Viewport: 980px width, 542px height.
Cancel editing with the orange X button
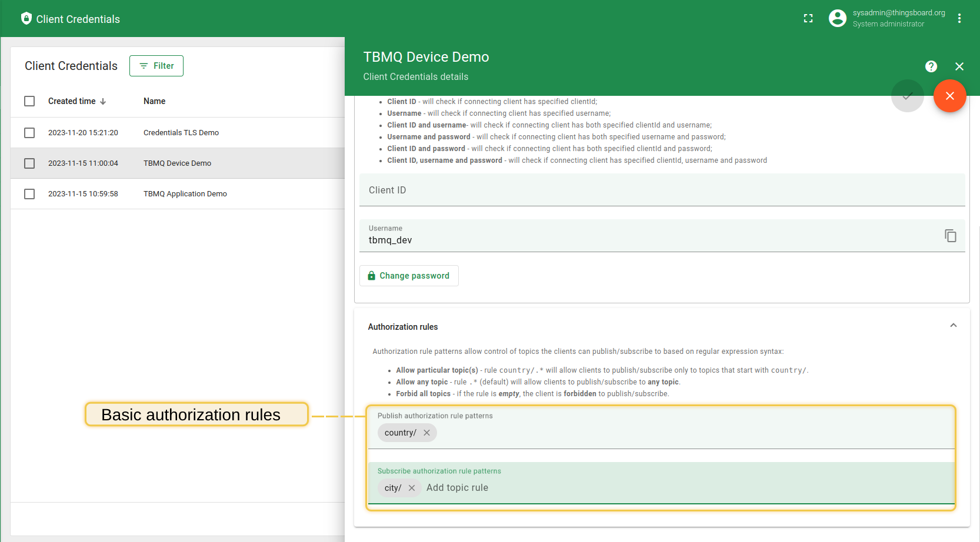949,96
